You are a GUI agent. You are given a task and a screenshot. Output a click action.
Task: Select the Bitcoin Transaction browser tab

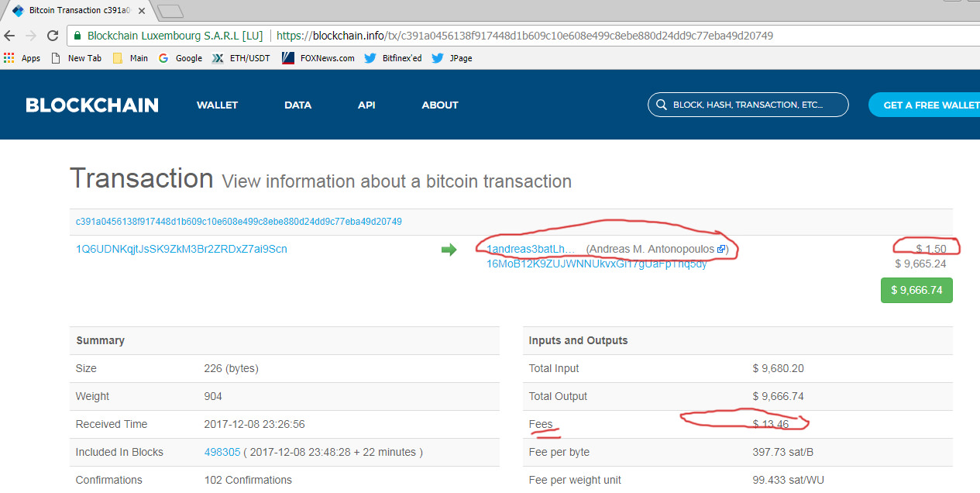coord(77,11)
